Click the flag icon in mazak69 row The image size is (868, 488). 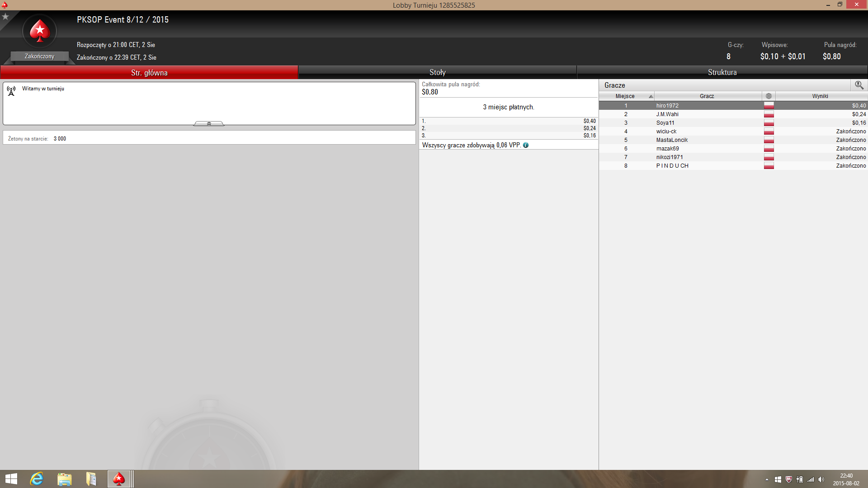tap(769, 149)
